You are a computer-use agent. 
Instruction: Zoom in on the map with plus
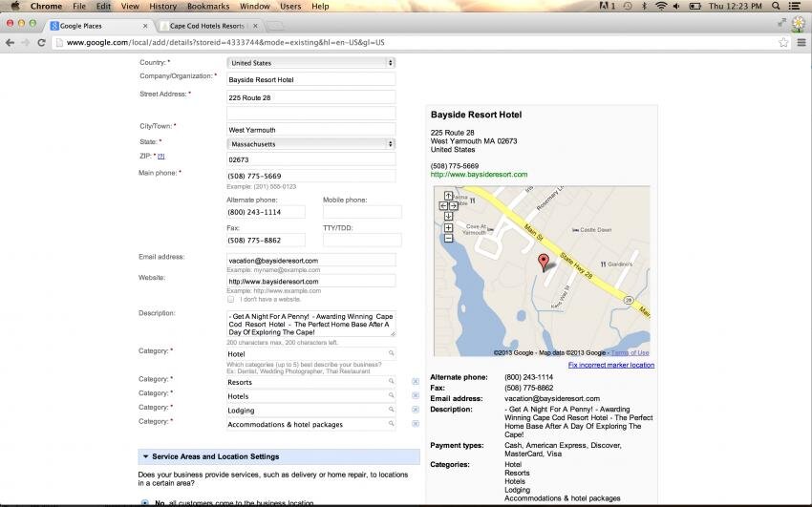point(448,227)
